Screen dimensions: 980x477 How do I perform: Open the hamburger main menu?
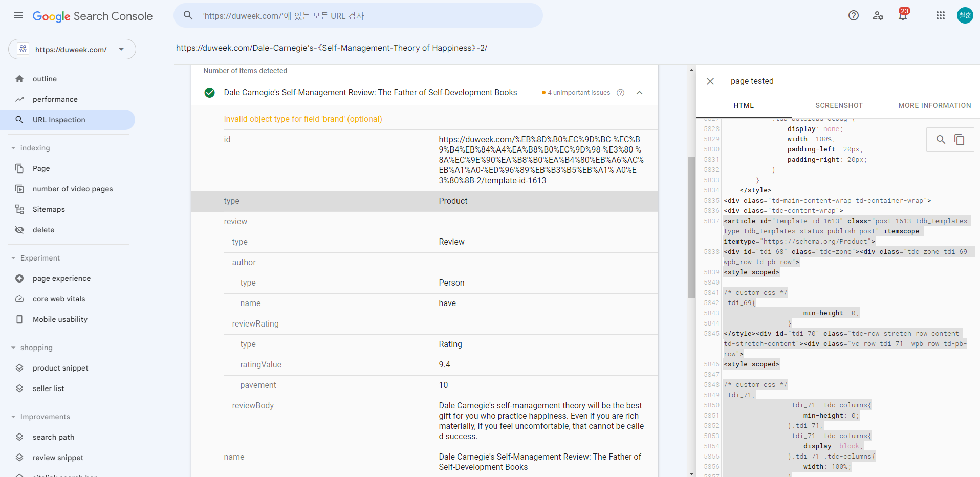(x=18, y=15)
